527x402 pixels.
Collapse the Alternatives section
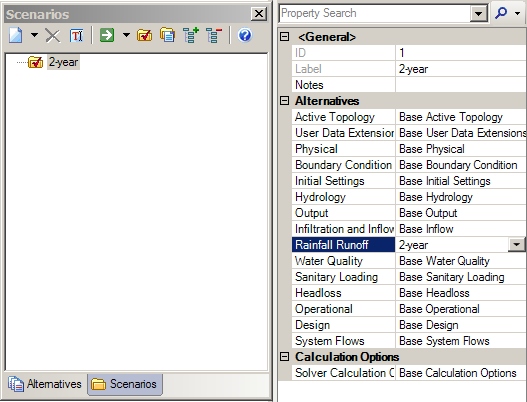click(284, 100)
